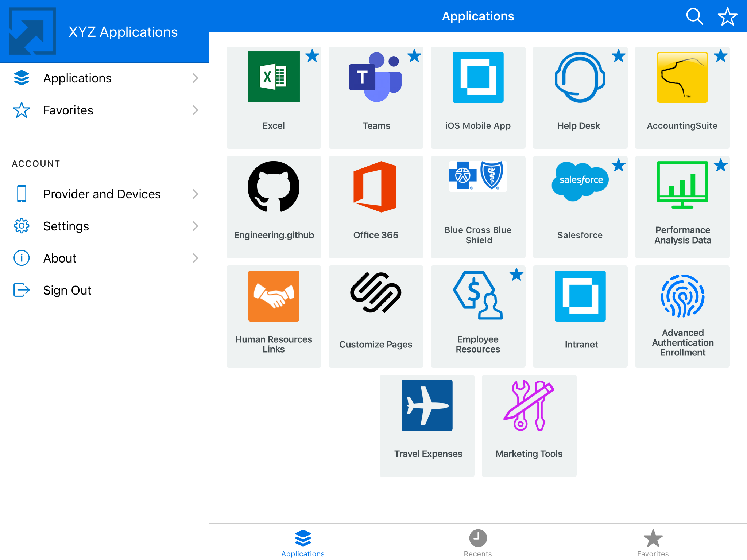747x560 pixels.
Task: Click Sign Out in the sidebar
Action: click(67, 290)
